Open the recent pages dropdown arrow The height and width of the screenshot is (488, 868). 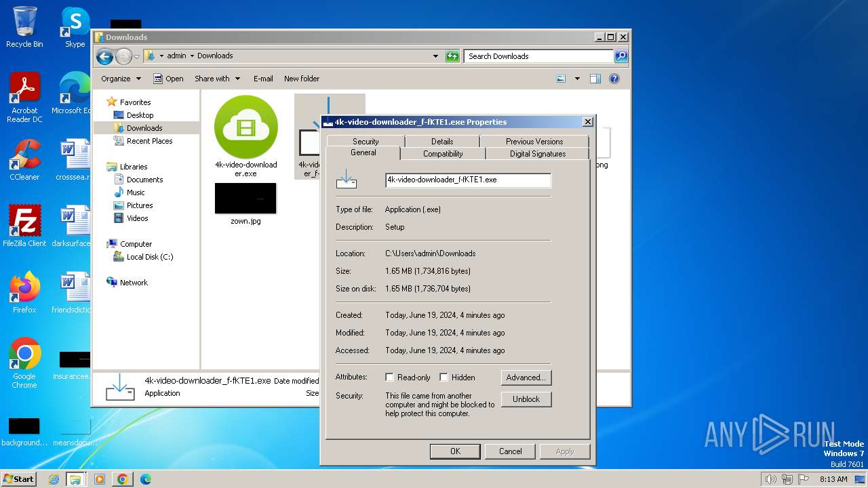136,56
